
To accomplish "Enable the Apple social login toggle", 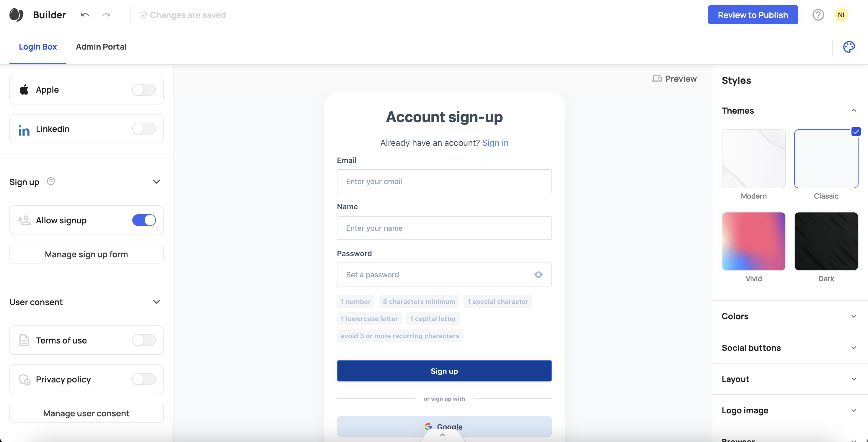I will (x=144, y=89).
